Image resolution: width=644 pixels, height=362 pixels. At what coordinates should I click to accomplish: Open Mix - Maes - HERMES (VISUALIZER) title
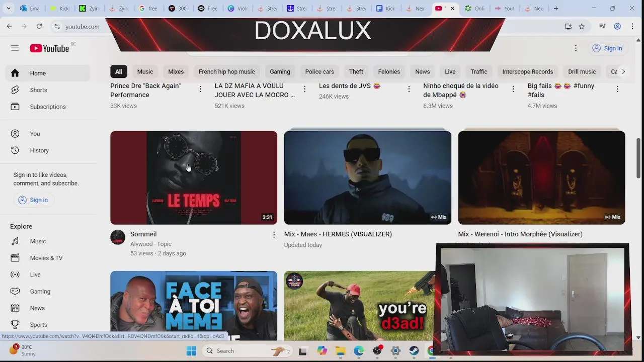tap(338, 234)
